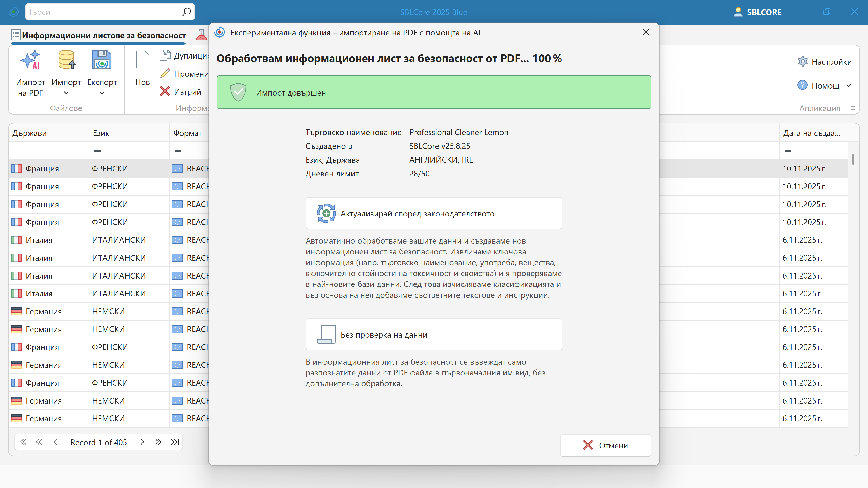Click the Export floppy disk icon
This screenshot has height=488, width=868.
click(102, 60)
